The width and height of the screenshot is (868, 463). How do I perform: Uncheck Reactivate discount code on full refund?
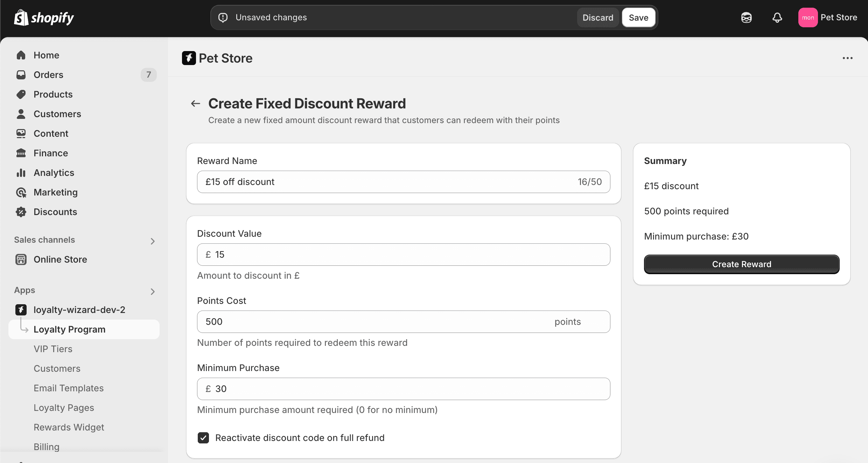pos(203,437)
